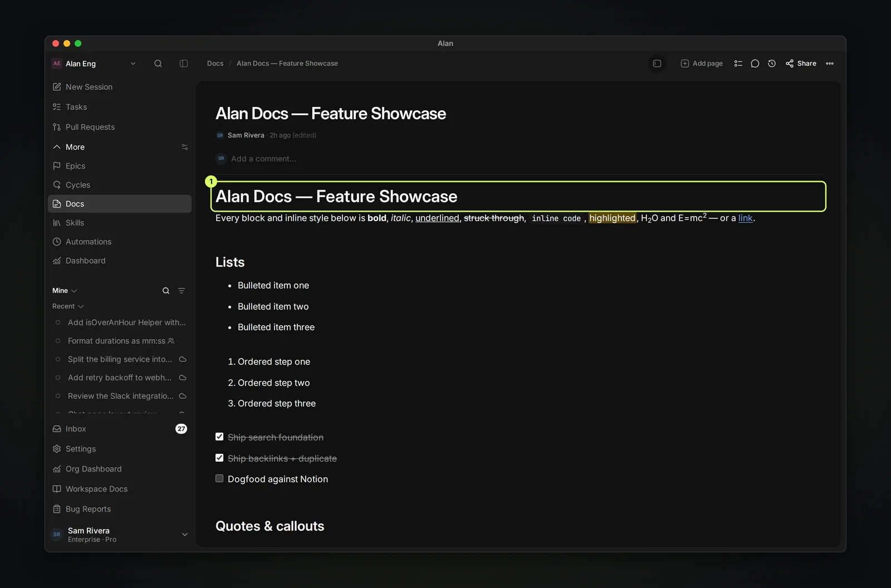This screenshot has width=891, height=588.
Task: Click the Inbox badge showing 27
Action: (x=181, y=429)
